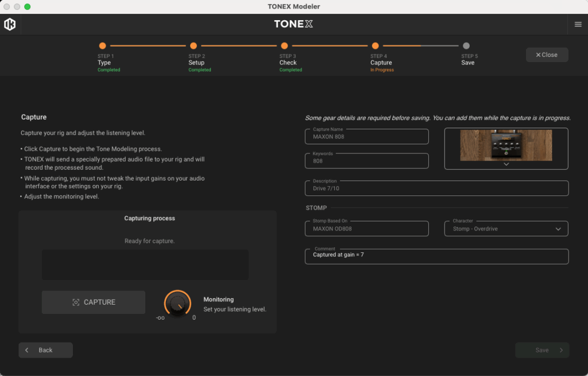Click the 'Capturing process' heading
Screen dimensions: 588x376
pos(149,218)
